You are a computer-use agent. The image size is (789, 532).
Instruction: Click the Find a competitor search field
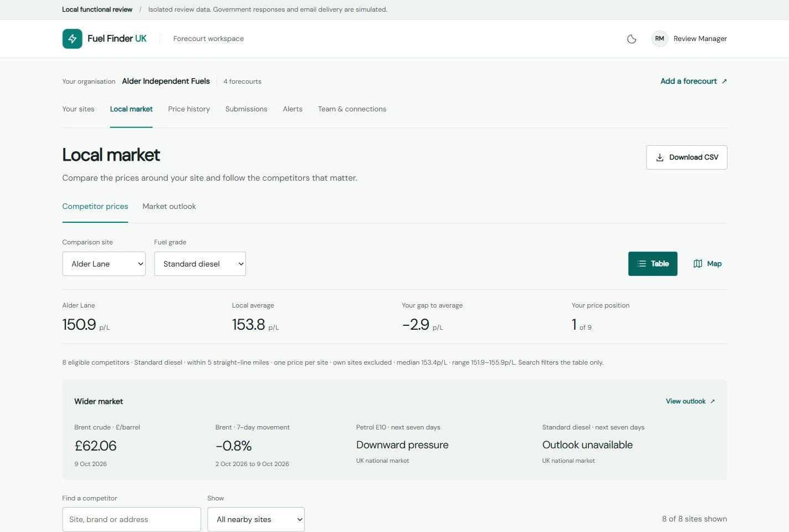click(131, 519)
